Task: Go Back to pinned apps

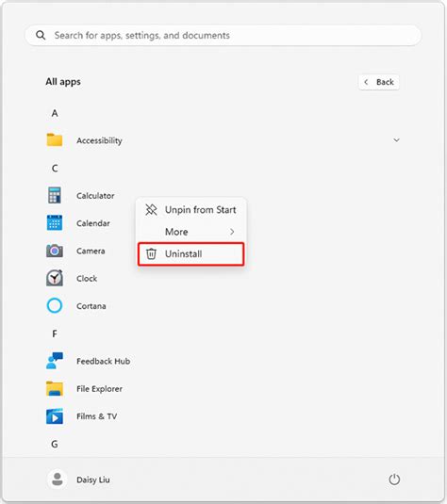Action: [379, 82]
